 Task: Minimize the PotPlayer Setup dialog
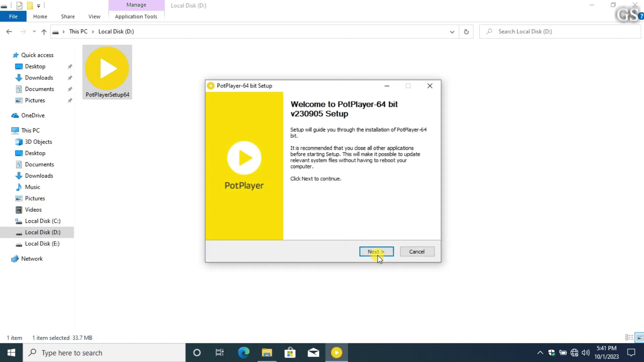pos(387,86)
